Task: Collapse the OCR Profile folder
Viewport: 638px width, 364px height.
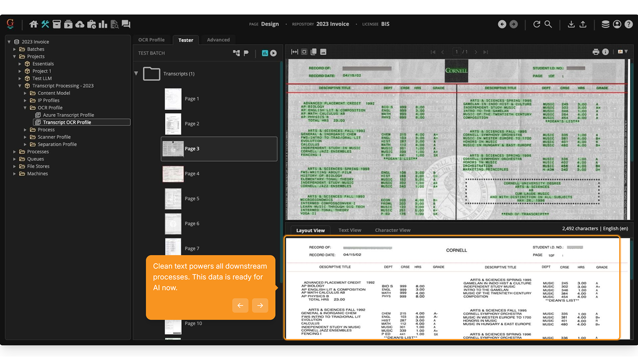Action: (25, 108)
